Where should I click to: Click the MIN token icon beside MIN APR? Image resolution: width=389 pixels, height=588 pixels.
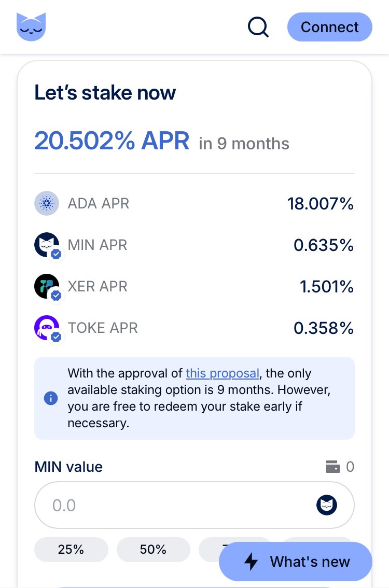47,245
